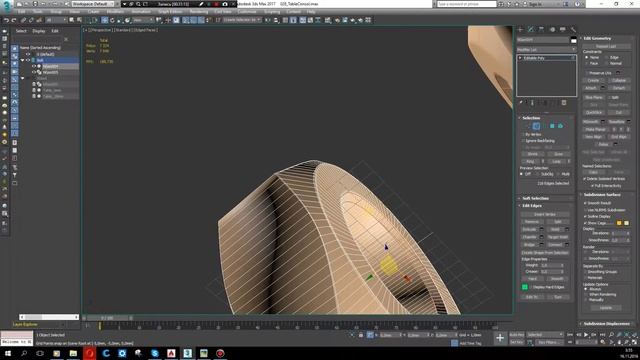Click the Orbit viewport navigation icon

[x=627, y=342]
